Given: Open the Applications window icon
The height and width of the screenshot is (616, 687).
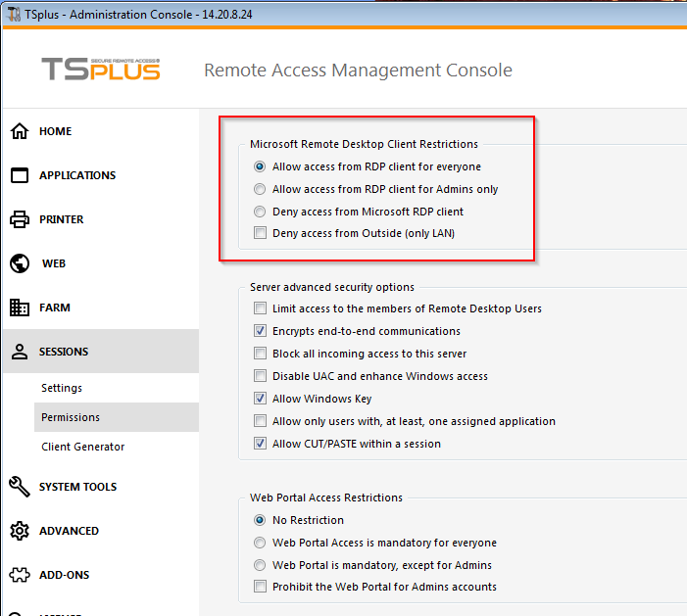Looking at the screenshot, I should click(x=20, y=176).
